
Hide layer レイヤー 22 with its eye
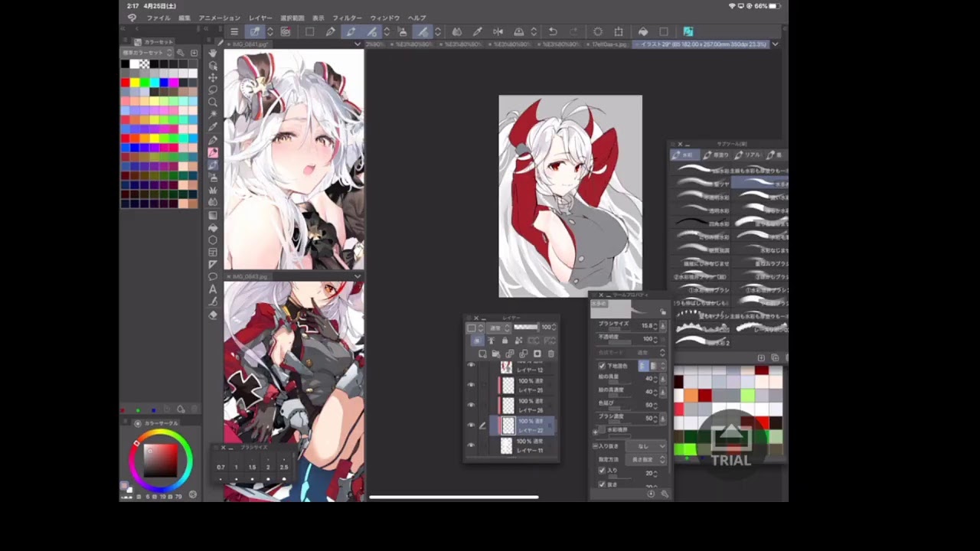[471, 425]
